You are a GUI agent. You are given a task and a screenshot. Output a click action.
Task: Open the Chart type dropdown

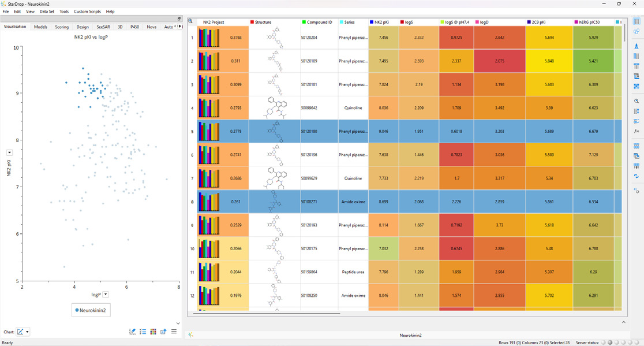click(x=23, y=332)
